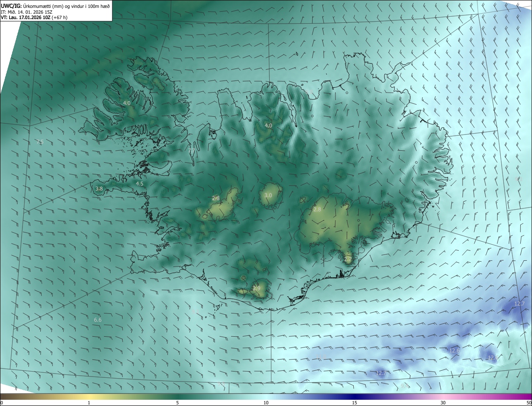This screenshot has width=532, height=406.
Task: Click the 4.0 value on the Westfjords
Action: (127, 103)
